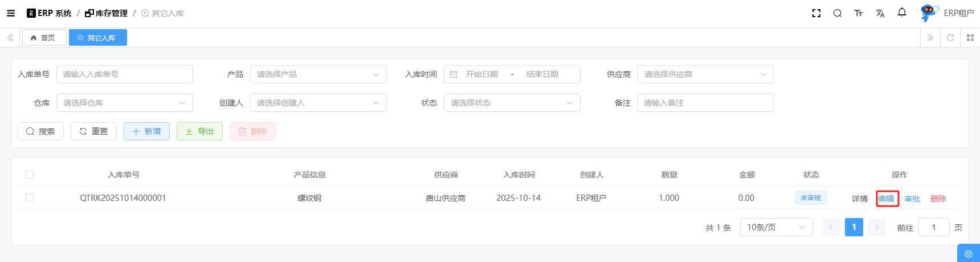Open the language translation icon
980x262 pixels.
(x=880, y=13)
